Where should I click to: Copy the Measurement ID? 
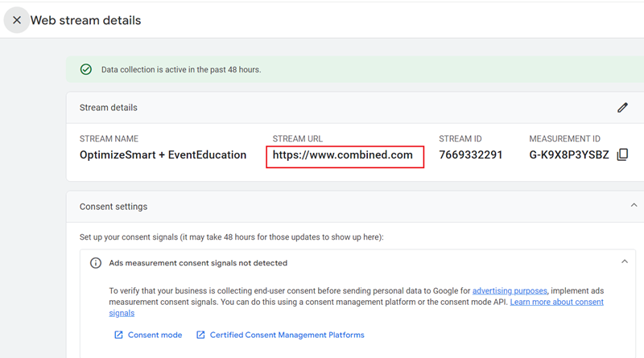pos(622,154)
